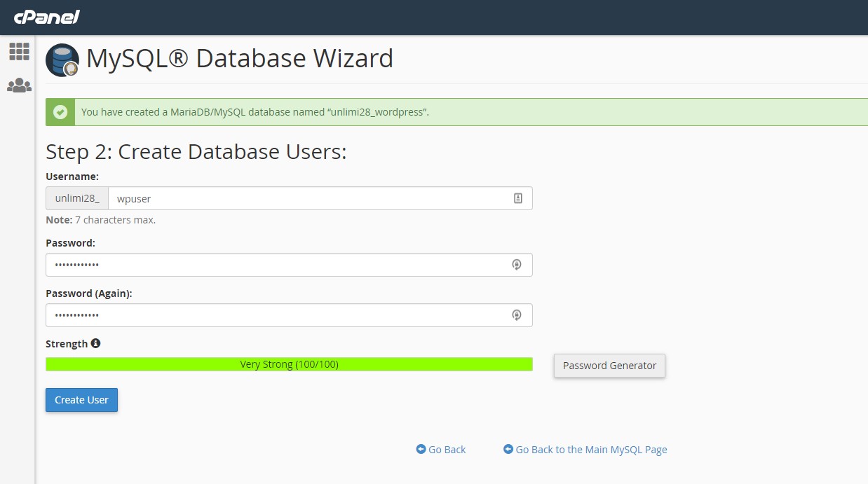
Task: Toggle the padlock reveal icon on Password field
Action: click(517, 265)
